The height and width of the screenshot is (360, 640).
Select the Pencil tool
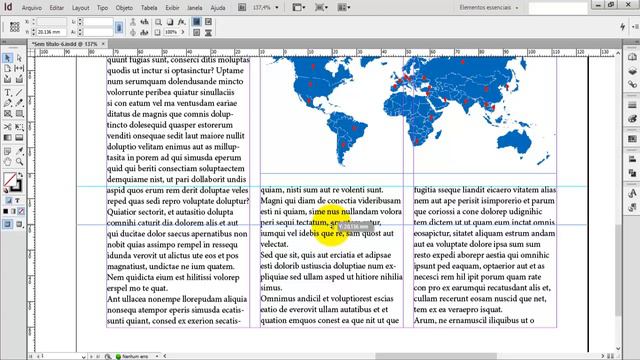[x=19, y=103]
